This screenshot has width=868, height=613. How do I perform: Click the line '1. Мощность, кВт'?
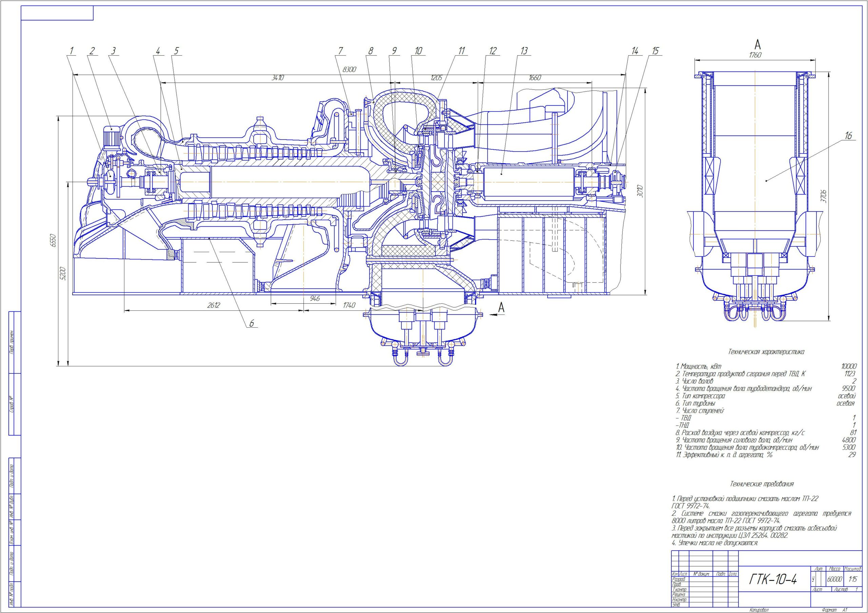[698, 367]
